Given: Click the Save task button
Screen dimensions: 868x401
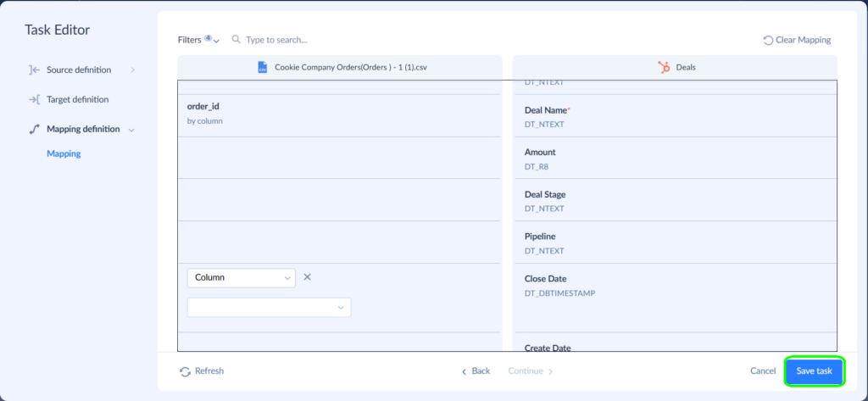Looking at the screenshot, I should pos(814,371).
